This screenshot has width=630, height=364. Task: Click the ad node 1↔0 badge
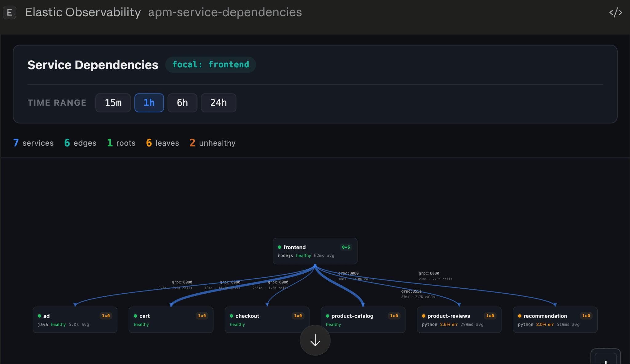106,316
